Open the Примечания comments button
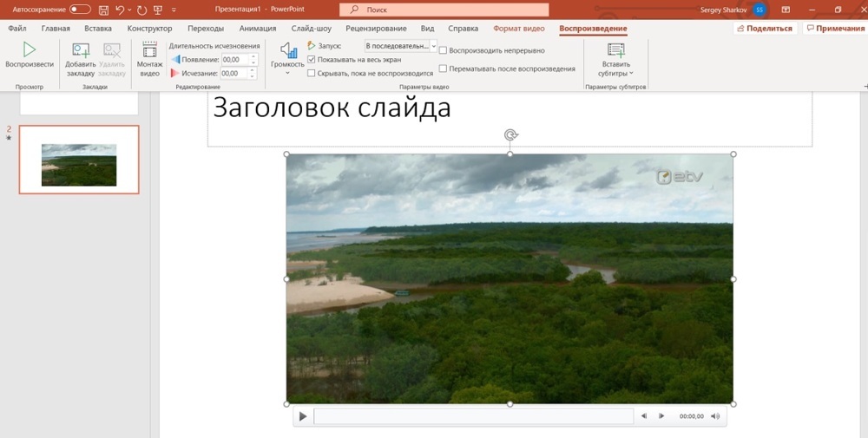868x438 pixels. (x=835, y=29)
